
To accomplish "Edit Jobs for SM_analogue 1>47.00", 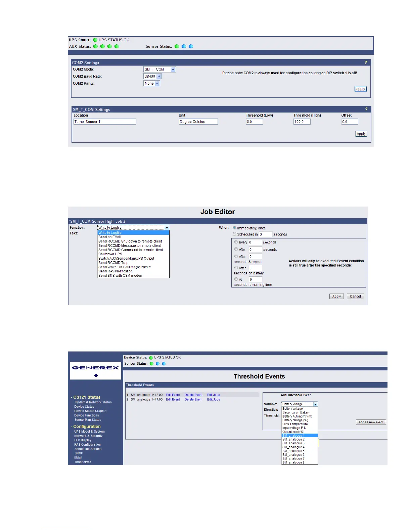I will click(214, 399).
